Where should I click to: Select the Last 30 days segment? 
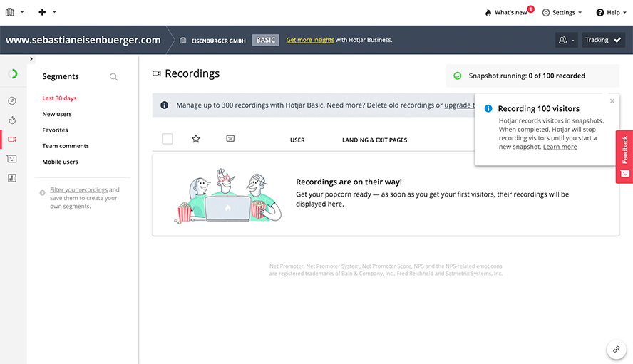pos(59,98)
